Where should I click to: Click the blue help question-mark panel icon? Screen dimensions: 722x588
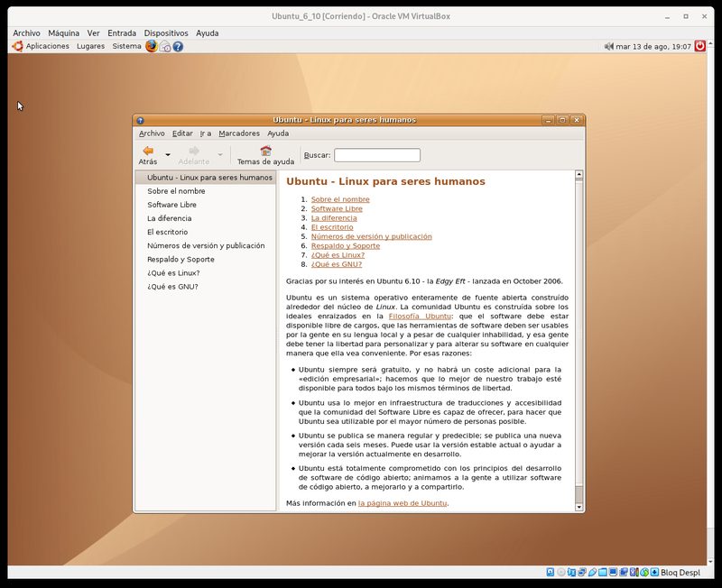178,47
